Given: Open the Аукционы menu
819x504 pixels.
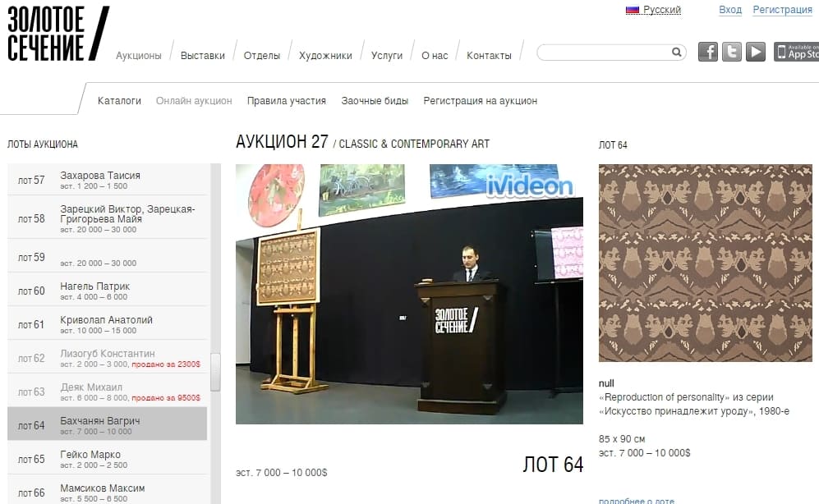Looking at the screenshot, I should (138, 55).
